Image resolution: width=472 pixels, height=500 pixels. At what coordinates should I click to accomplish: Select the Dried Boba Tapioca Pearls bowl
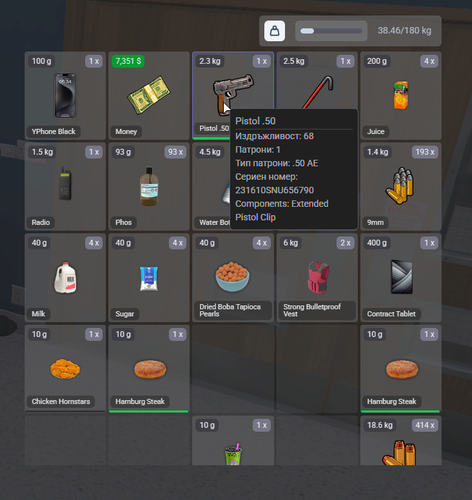(x=232, y=276)
